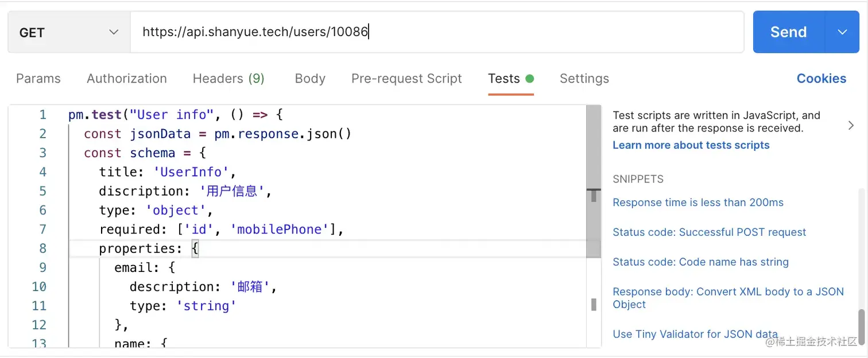Screen dimensions: 868x358
Task: Insert Code name has string snippet
Action: (700, 262)
